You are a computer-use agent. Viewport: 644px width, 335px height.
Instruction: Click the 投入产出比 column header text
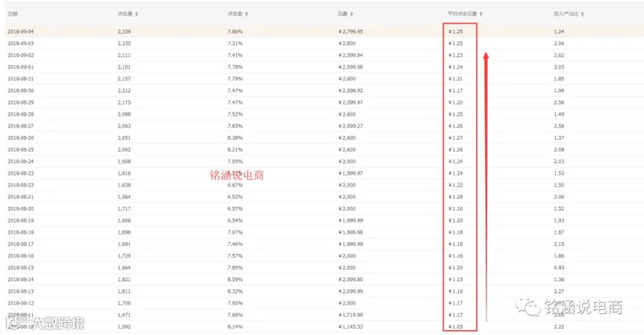[566, 14]
